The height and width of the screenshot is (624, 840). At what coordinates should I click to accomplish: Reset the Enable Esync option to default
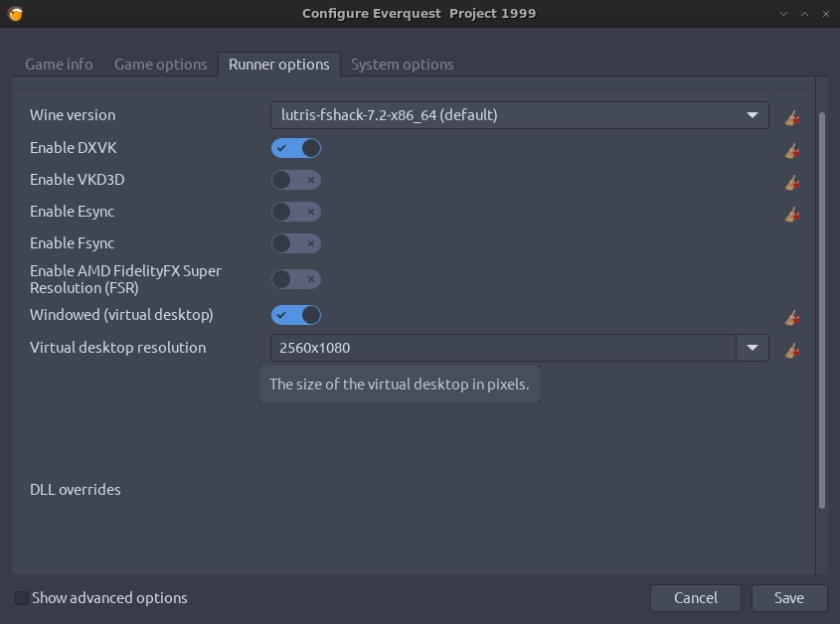[792, 214]
